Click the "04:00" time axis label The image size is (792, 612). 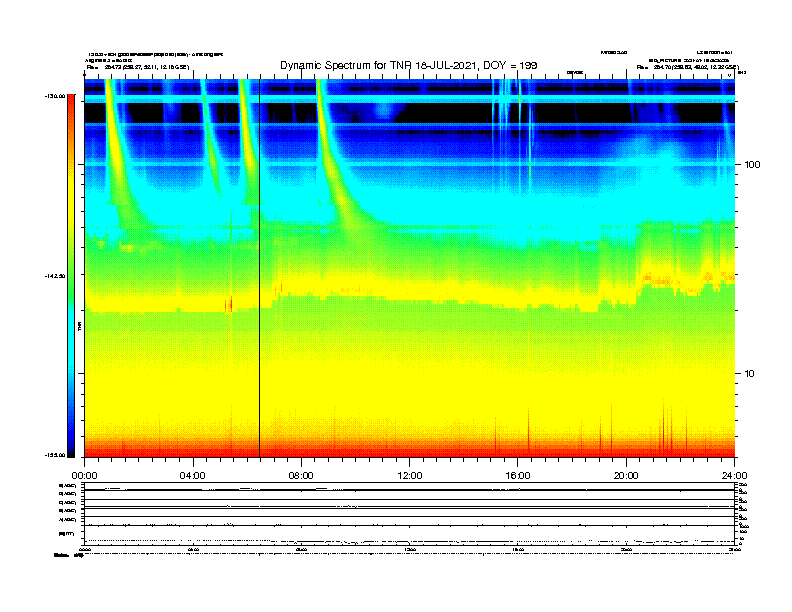tap(193, 476)
